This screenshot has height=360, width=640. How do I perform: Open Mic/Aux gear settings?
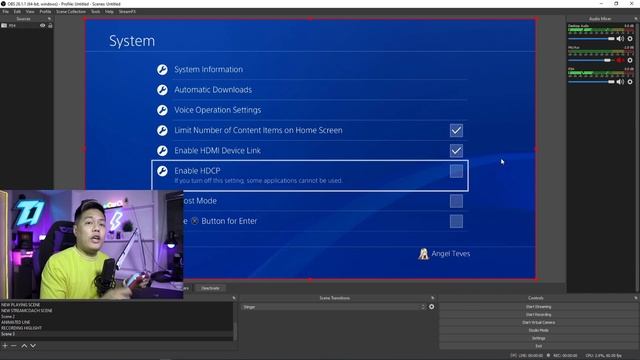tap(630, 60)
